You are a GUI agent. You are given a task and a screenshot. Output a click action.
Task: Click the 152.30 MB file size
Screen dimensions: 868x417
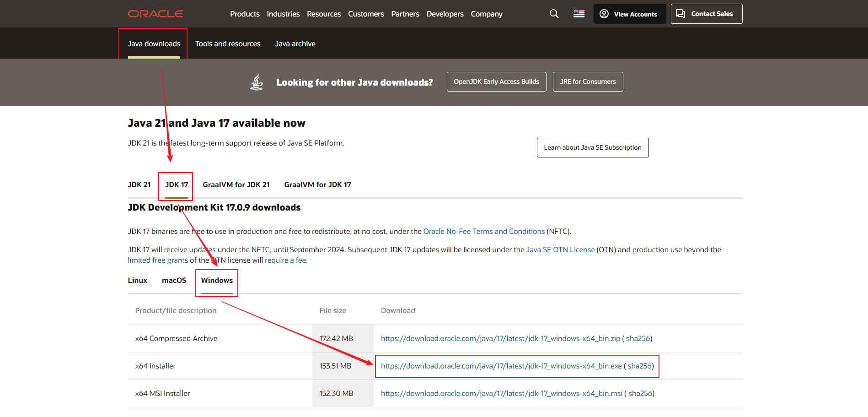pos(336,393)
